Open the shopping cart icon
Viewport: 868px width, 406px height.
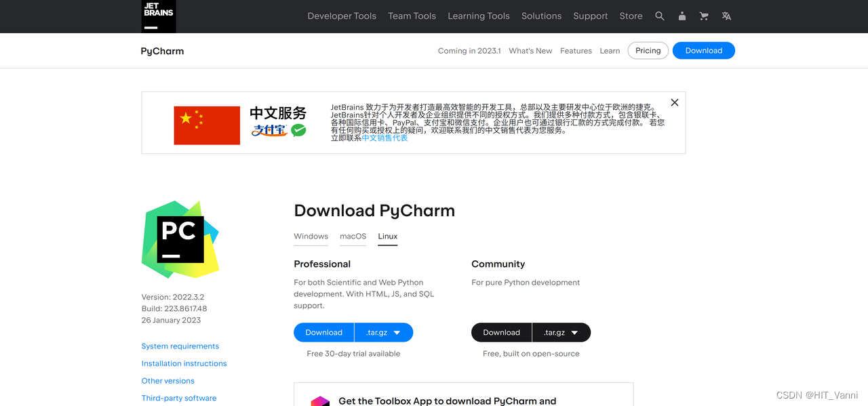704,16
